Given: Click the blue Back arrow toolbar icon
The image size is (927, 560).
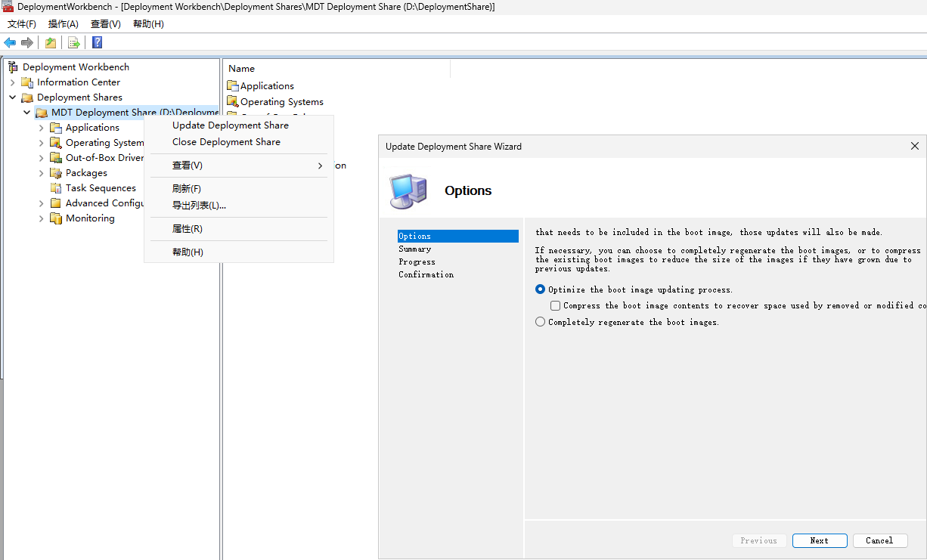Looking at the screenshot, I should (10, 42).
